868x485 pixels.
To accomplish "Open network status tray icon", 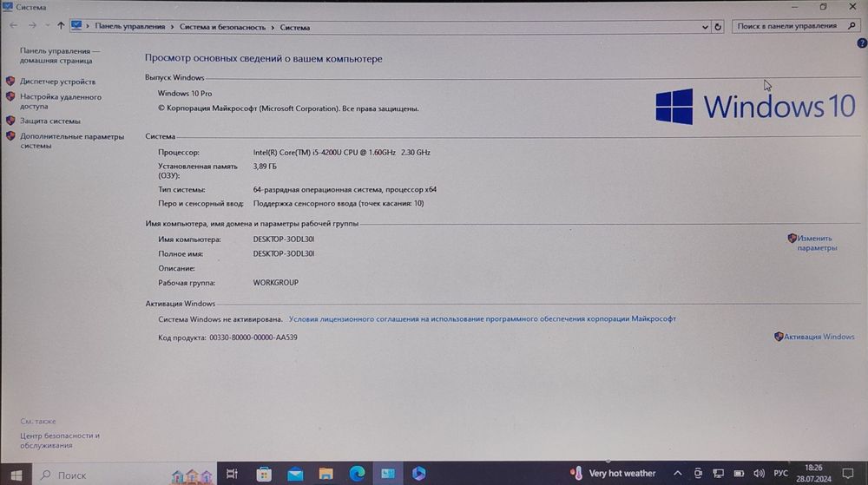I will (718, 474).
